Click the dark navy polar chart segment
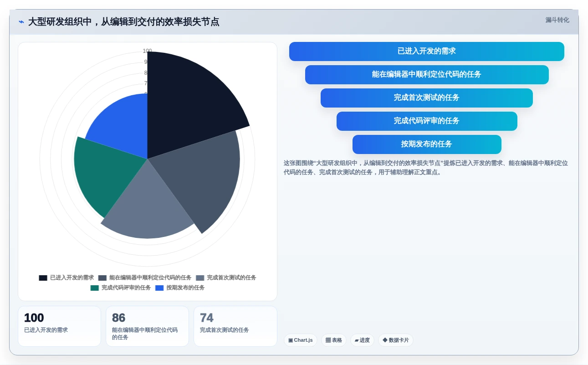588x365 pixels. (187, 105)
